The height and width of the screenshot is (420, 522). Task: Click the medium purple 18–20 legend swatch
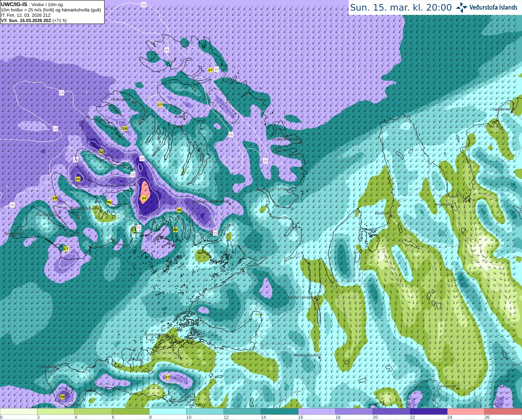(354, 411)
